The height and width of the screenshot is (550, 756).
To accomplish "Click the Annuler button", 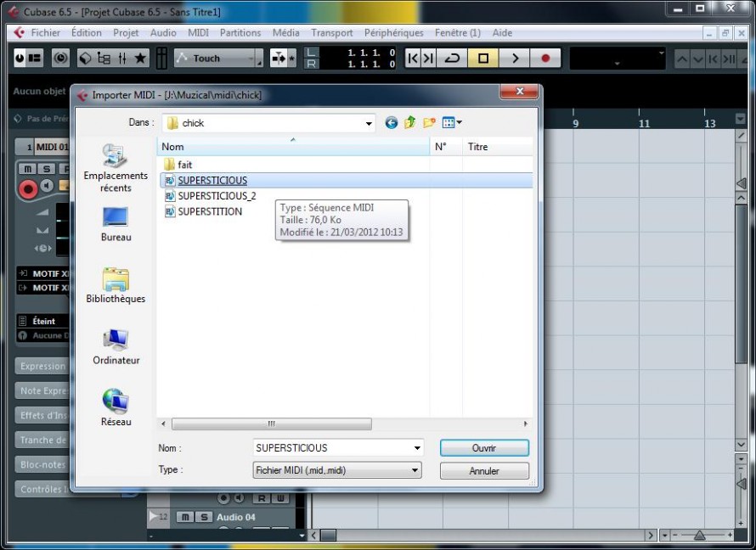I will click(x=484, y=470).
